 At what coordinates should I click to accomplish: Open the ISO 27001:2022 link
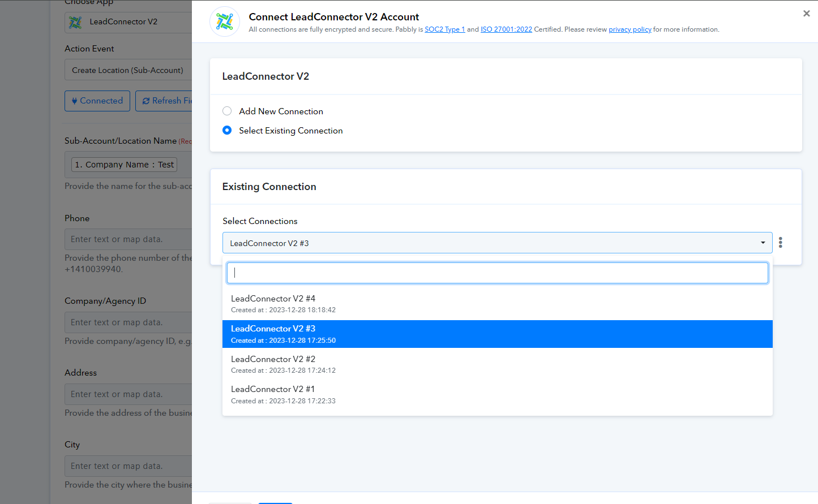[x=507, y=29]
